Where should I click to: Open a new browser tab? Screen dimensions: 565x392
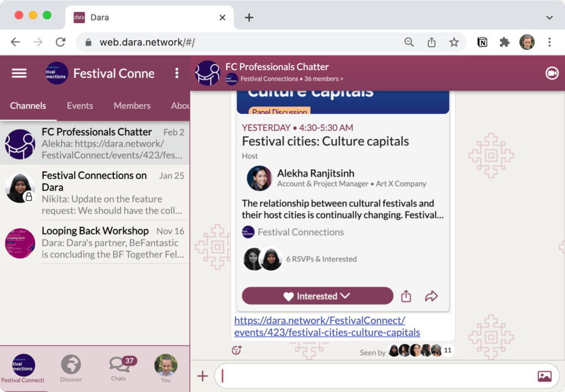coord(249,17)
